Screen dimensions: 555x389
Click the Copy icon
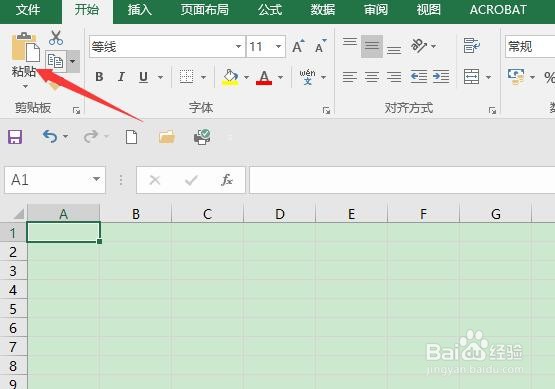[x=56, y=61]
